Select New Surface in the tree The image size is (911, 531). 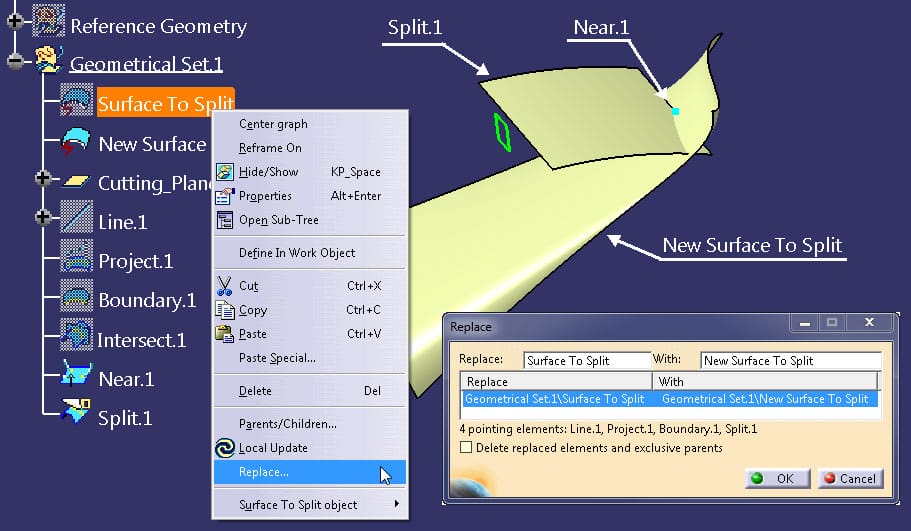tap(152, 143)
